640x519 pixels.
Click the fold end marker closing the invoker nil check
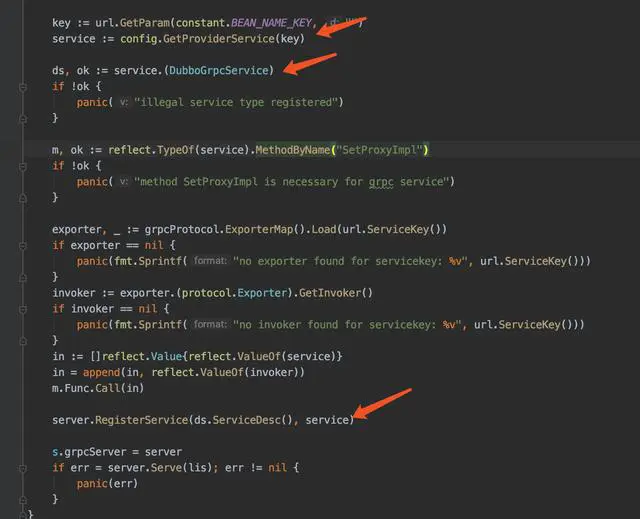click(x=23, y=341)
